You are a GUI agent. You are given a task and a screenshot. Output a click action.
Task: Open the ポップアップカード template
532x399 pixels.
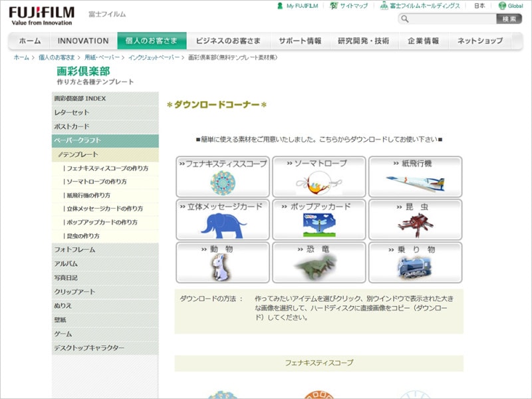[317, 219]
